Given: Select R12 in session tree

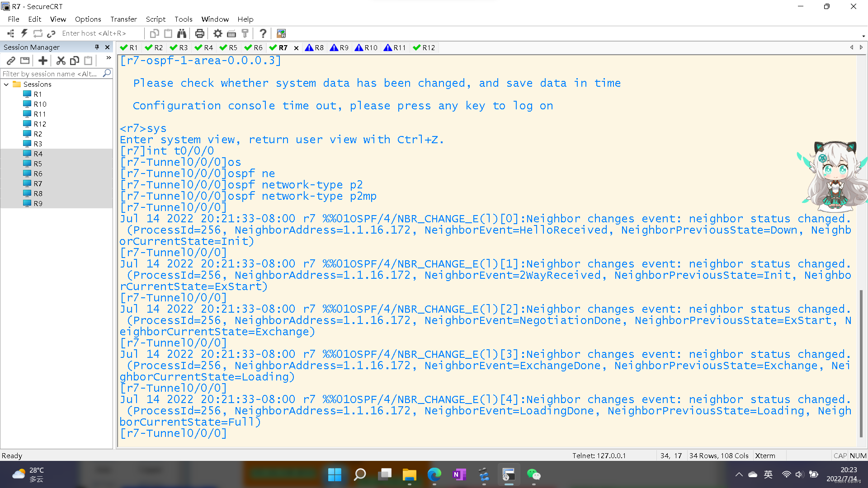Looking at the screenshot, I should pyautogui.click(x=40, y=124).
